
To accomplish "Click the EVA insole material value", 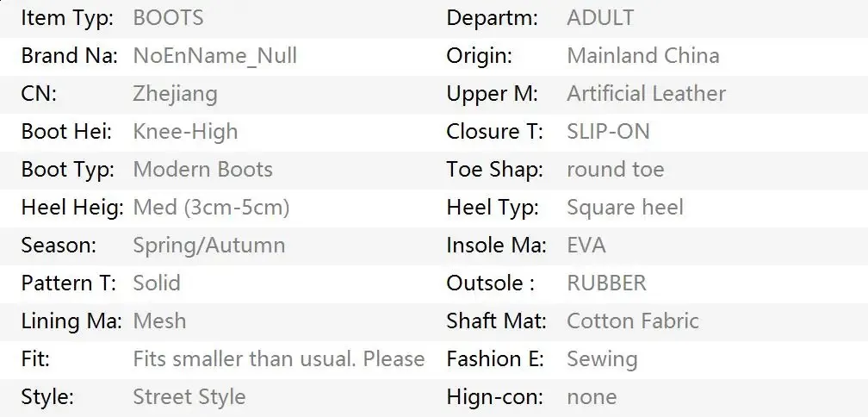I will [x=586, y=246].
